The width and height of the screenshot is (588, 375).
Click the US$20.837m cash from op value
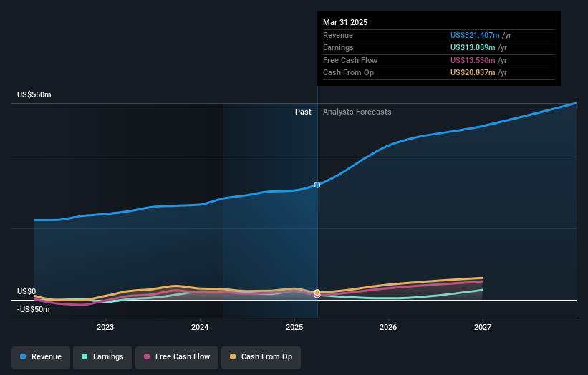coord(473,73)
